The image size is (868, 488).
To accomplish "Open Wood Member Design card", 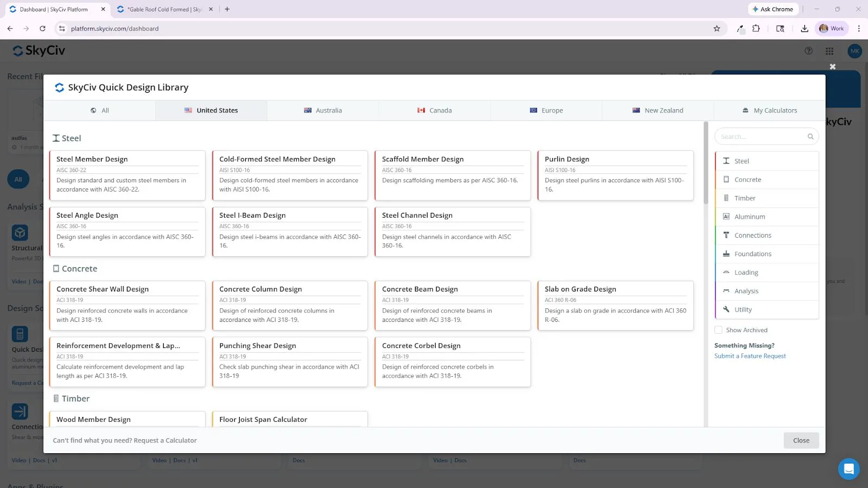I will pyautogui.click(x=127, y=419).
